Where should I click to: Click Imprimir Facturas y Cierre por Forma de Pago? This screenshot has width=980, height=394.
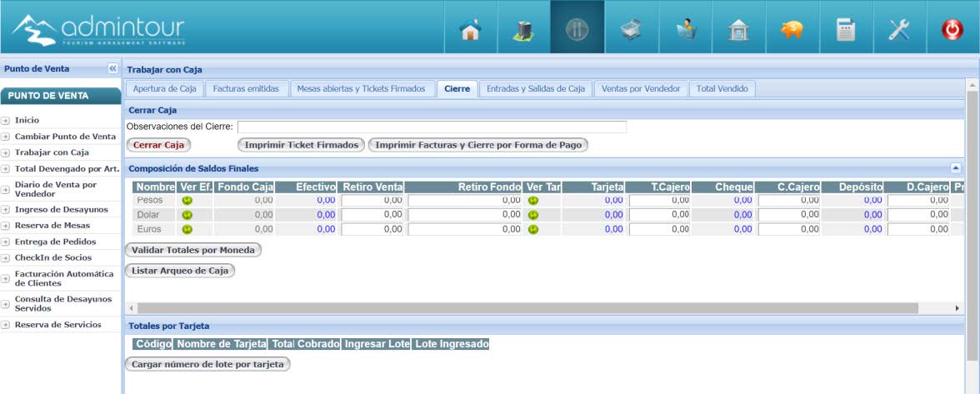478,145
